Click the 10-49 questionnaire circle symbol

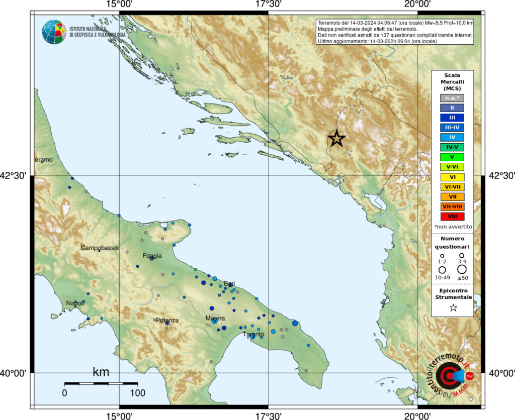442,269
